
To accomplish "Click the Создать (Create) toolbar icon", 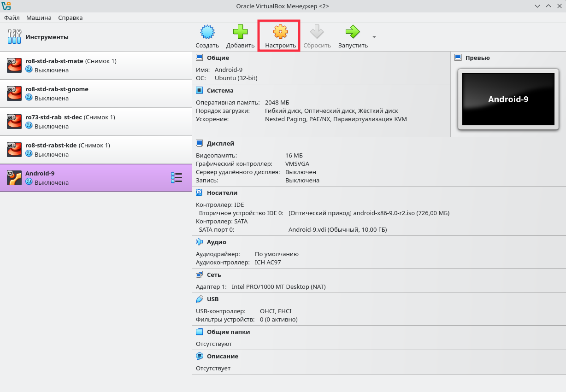I will tap(207, 32).
